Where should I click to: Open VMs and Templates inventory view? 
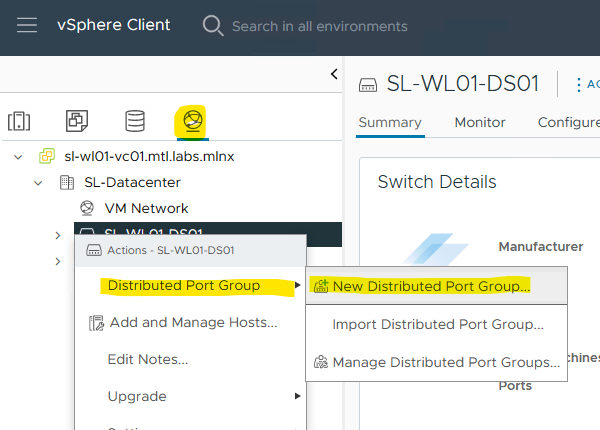tap(77, 121)
